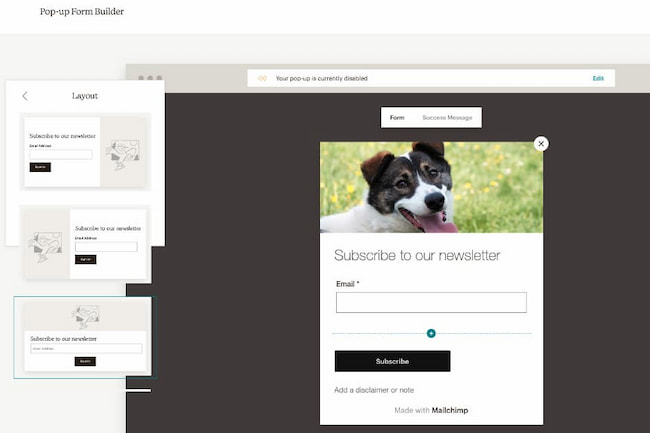Choose the image-on-top layout thumbnail
650x433 pixels.
pyautogui.click(x=85, y=337)
